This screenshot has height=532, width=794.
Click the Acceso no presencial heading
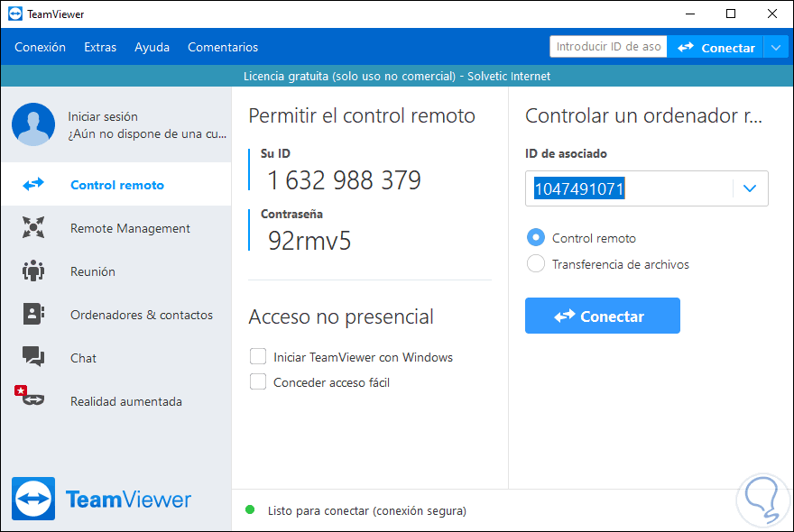[341, 316]
